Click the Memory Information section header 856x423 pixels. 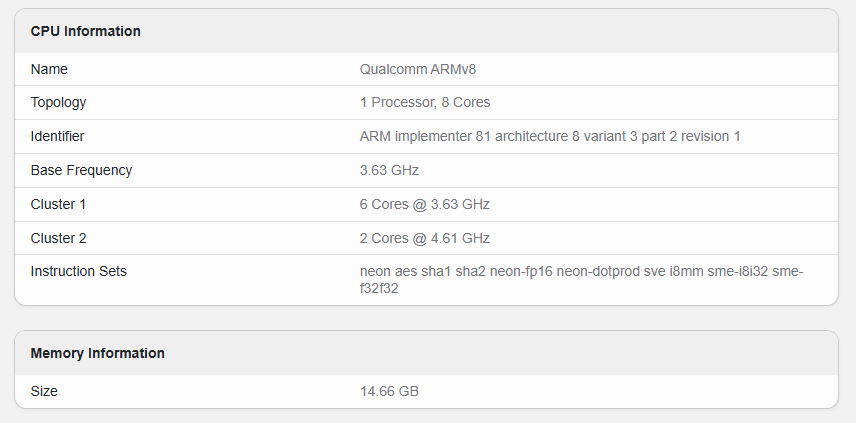coord(98,353)
